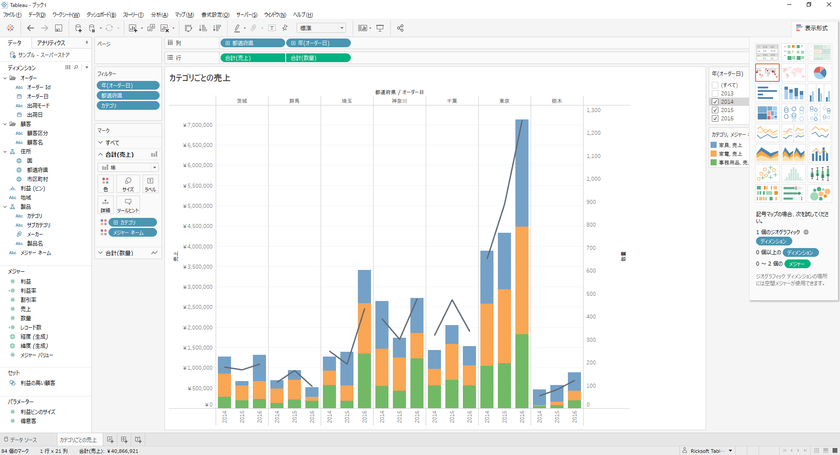Click the green 事務用品 legend swatch

click(x=714, y=162)
